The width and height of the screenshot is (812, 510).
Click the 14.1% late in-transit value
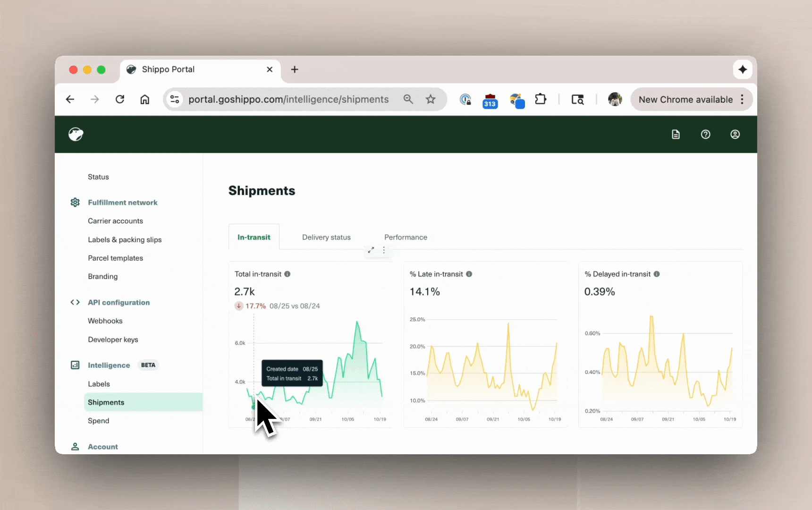(x=424, y=292)
